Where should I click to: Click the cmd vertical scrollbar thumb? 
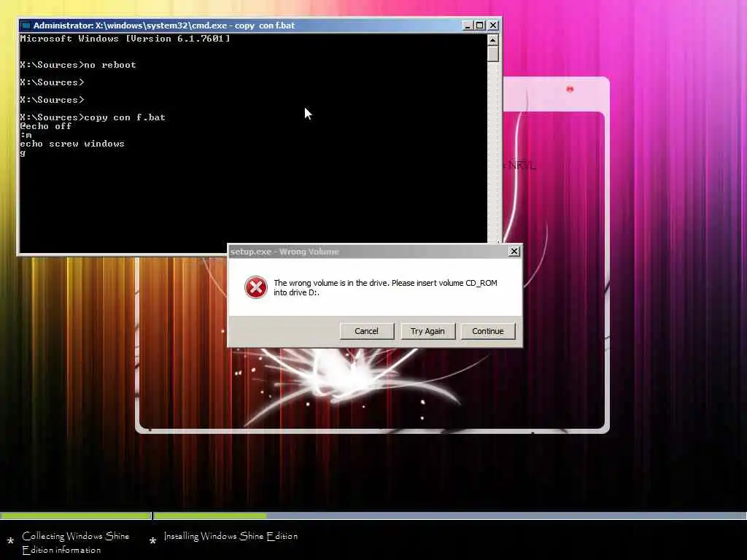[x=493, y=53]
